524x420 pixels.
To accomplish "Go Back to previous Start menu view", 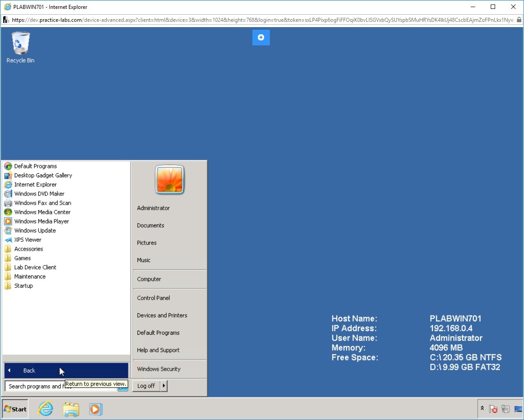I will [x=66, y=370].
